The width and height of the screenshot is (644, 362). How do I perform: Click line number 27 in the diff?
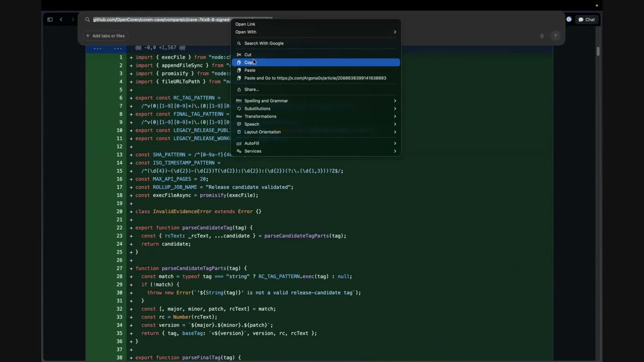coord(119,268)
